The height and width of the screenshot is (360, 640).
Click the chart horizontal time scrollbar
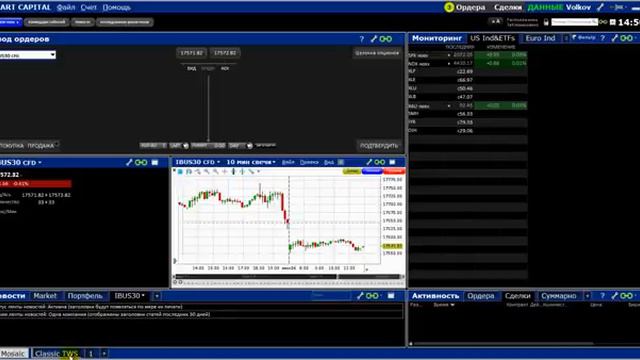(x=289, y=276)
